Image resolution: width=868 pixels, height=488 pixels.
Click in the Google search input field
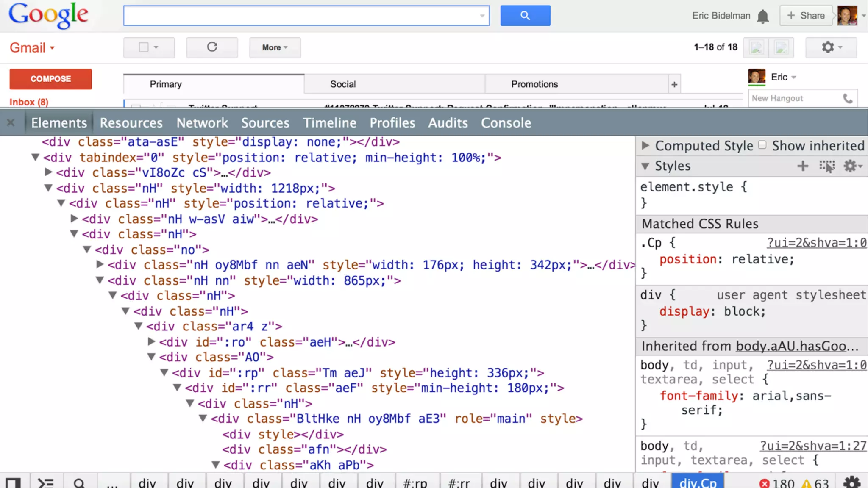coord(301,16)
